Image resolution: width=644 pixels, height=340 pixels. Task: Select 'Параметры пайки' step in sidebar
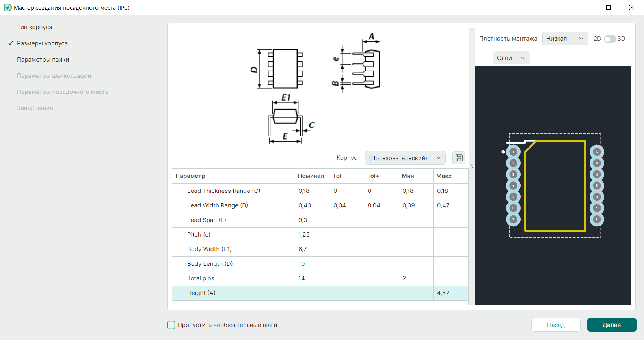(43, 60)
